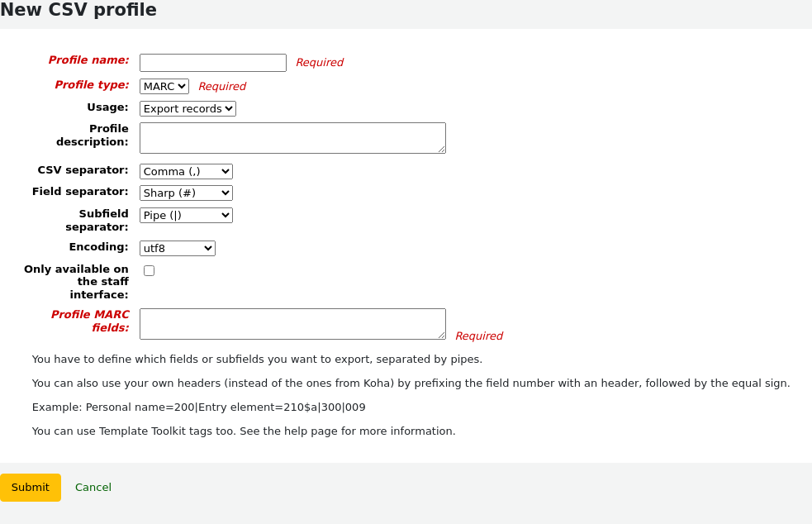Click the resize grip of the MARC fields textarea
Image resolution: width=812 pixels, height=524 pixels.
coord(443,337)
